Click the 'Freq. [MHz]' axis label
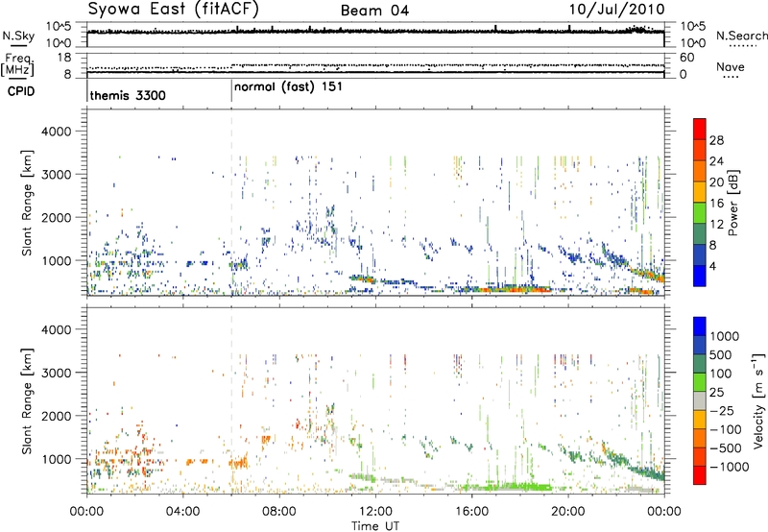Viewport: 768px width, 532px height. 17,65
